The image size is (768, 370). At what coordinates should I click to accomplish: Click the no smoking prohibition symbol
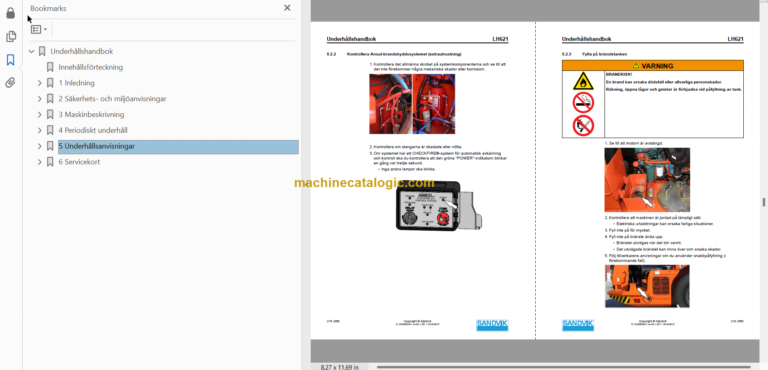click(x=583, y=103)
